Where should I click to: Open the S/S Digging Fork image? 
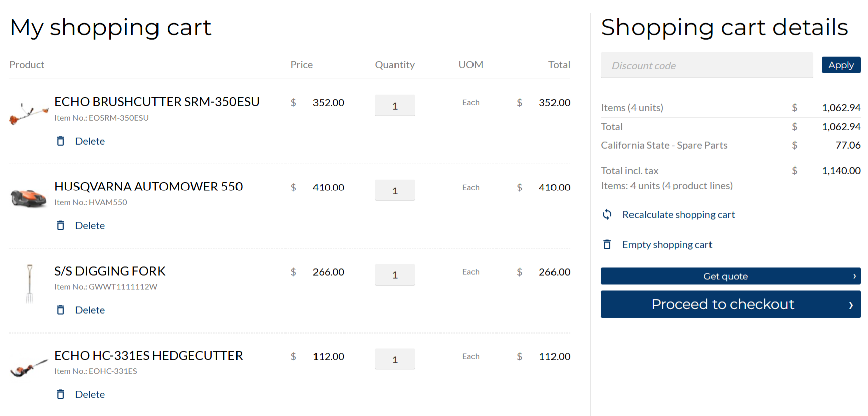(x=30, y=283)
